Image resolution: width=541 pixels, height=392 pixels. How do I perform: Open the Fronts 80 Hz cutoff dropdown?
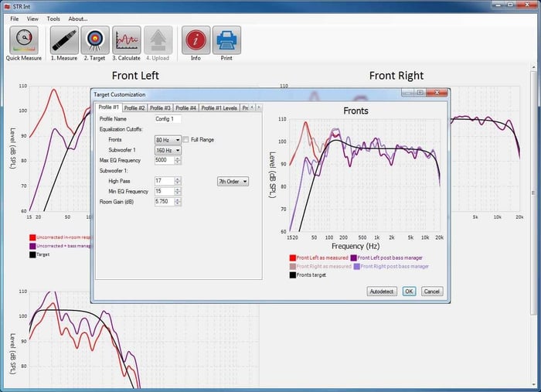pyautogui.click(x=167, y=139)
